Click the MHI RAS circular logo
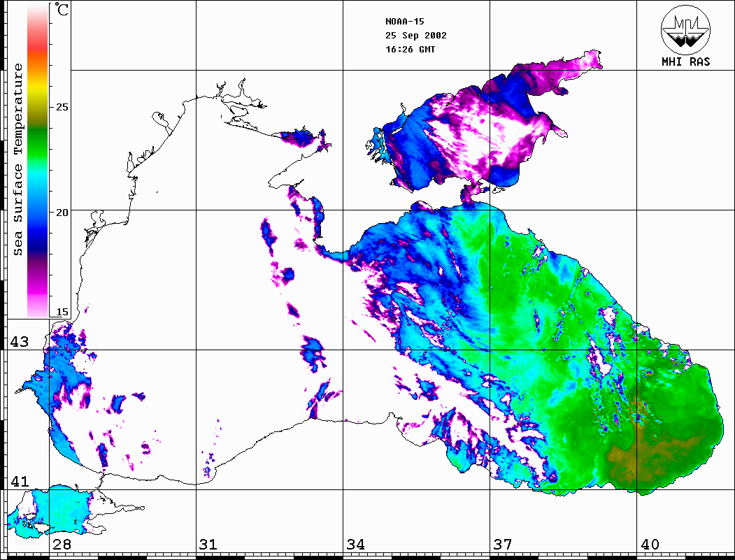The image size is (735, 560). (x=686, y=29)
